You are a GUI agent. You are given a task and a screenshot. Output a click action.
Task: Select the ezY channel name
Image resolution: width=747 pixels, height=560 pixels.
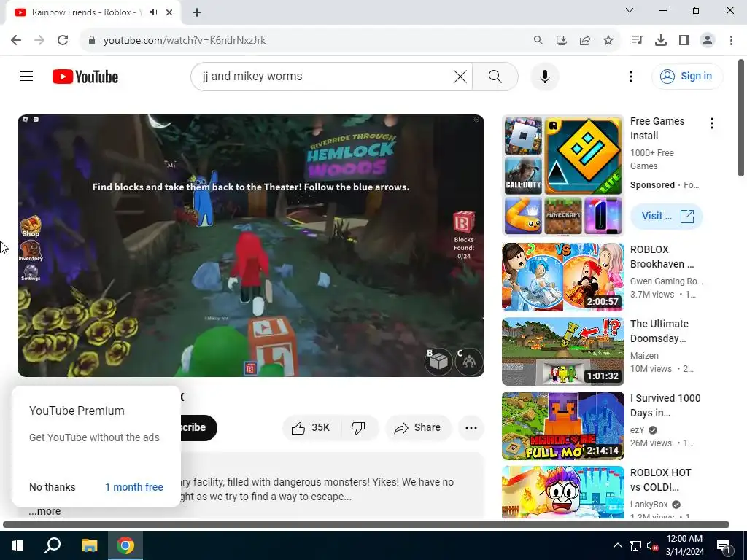click(x=637, y=429)
